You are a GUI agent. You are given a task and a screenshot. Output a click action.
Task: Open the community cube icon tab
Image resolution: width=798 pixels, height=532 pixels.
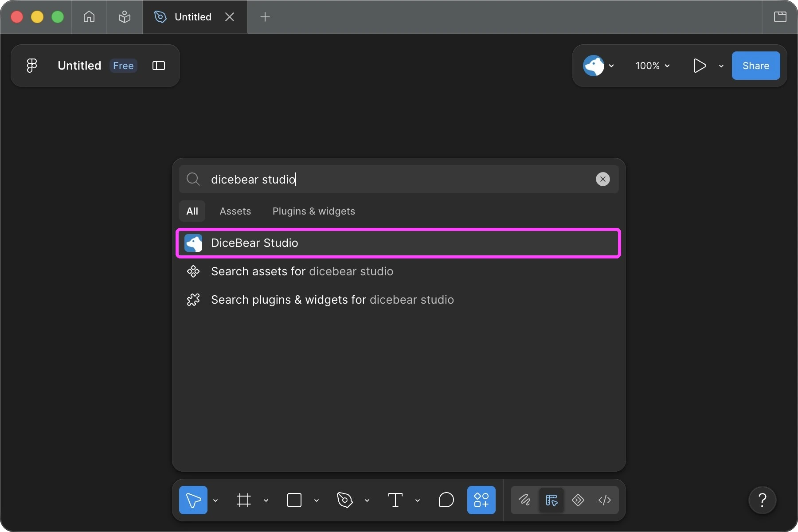125,17
